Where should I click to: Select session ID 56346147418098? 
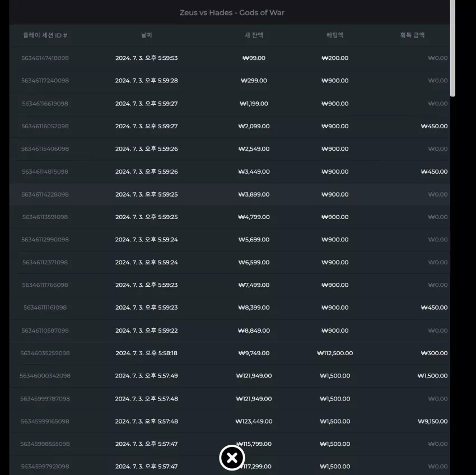coord(45,58)
